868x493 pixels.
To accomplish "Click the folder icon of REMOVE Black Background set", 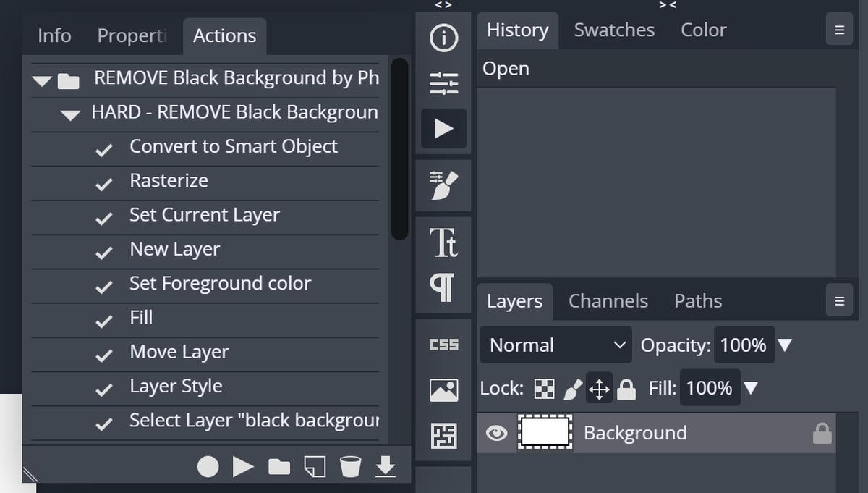I will 68,81.
